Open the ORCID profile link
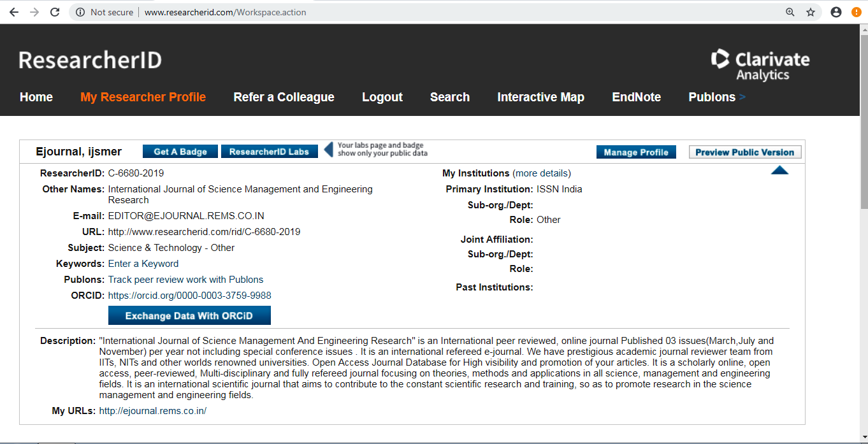Image resolution: width=868 pixels, height=444 pixels. point(189,296)
